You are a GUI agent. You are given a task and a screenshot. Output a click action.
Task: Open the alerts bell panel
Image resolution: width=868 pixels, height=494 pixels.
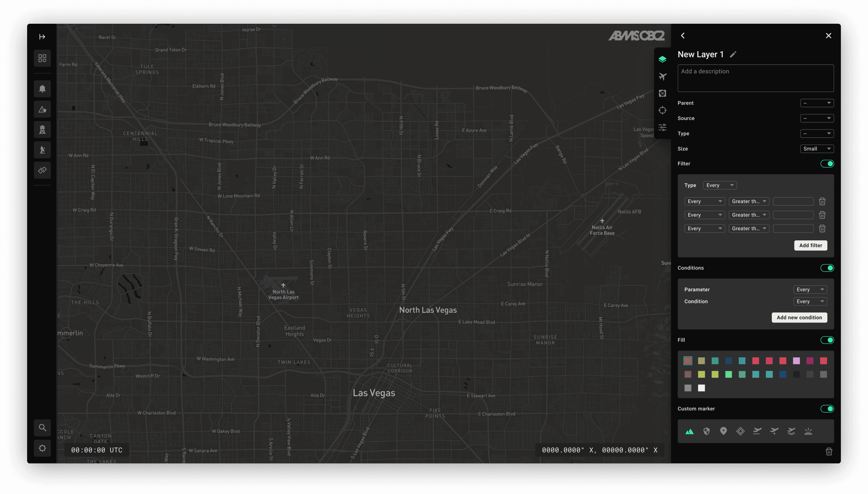[x=42, y=89]
